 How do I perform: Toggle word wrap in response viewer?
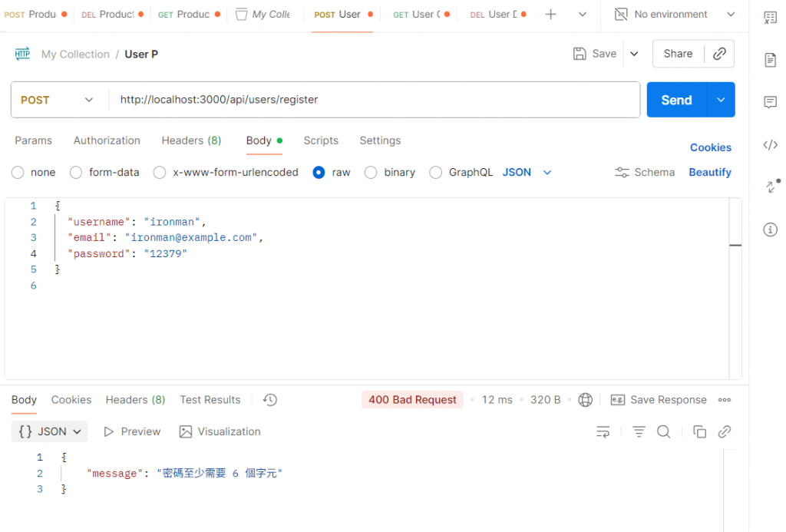[603, 431]
